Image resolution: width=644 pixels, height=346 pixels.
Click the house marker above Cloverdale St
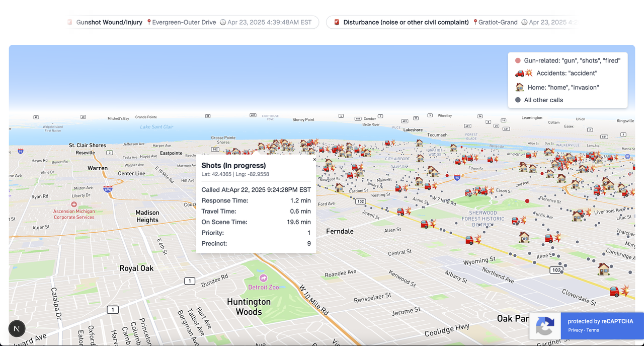pos(603,269)
